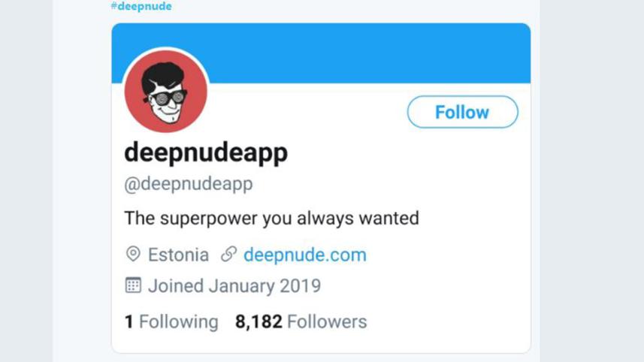The width and height of the screenshot is (644, 362).
Task: Open the #deepnude hashtag link
Action: [x=141, y=6]
